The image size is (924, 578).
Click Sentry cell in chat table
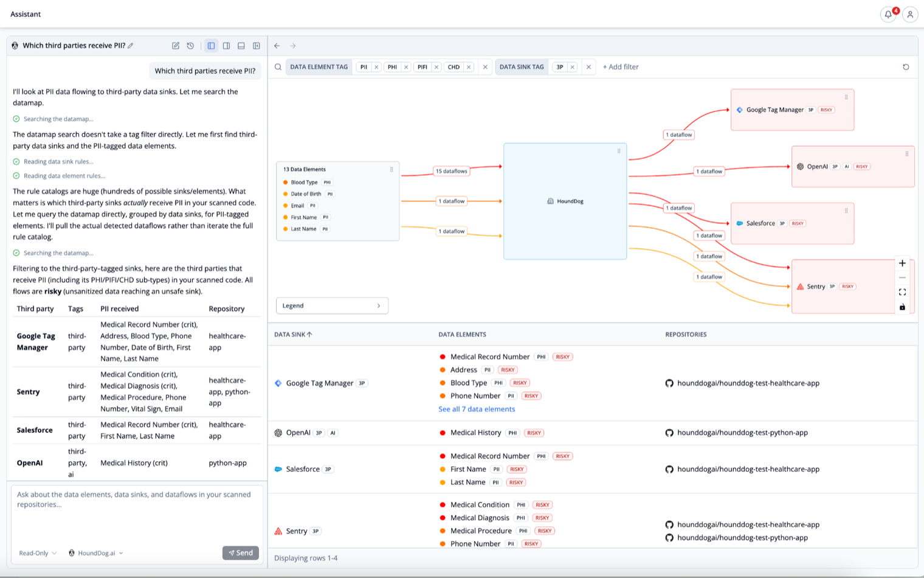(28, 392)
